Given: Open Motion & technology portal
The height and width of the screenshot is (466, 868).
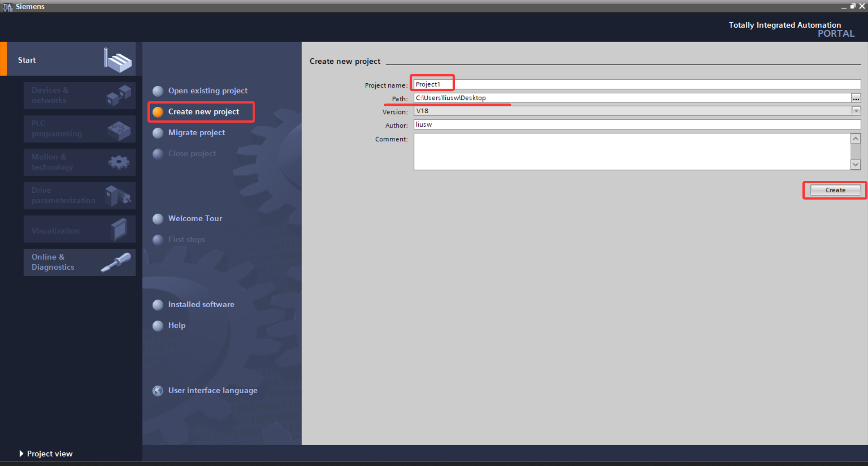Looking at the screenshot, I should 80,162.
